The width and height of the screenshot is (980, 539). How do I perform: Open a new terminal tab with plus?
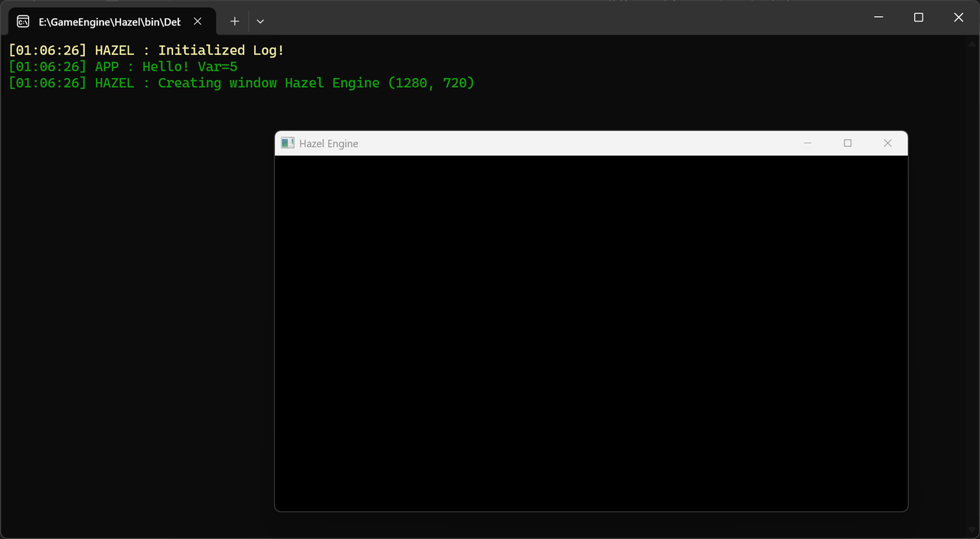(x=234, y=21)
